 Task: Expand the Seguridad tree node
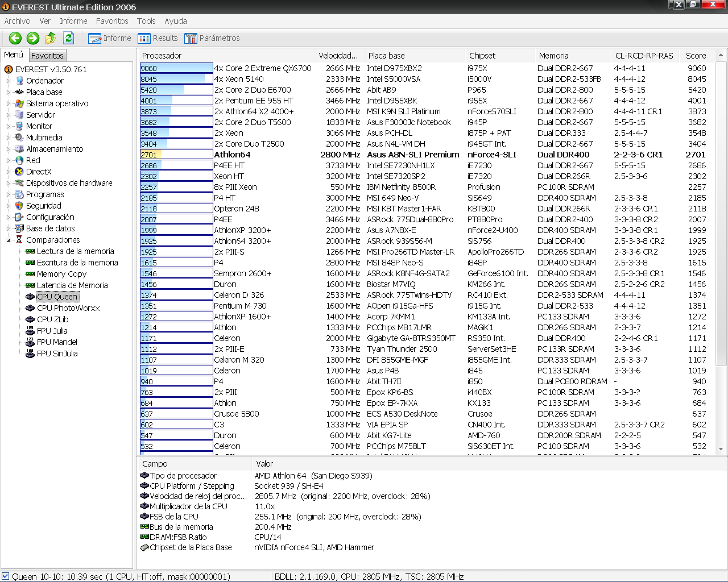(9, 206)
